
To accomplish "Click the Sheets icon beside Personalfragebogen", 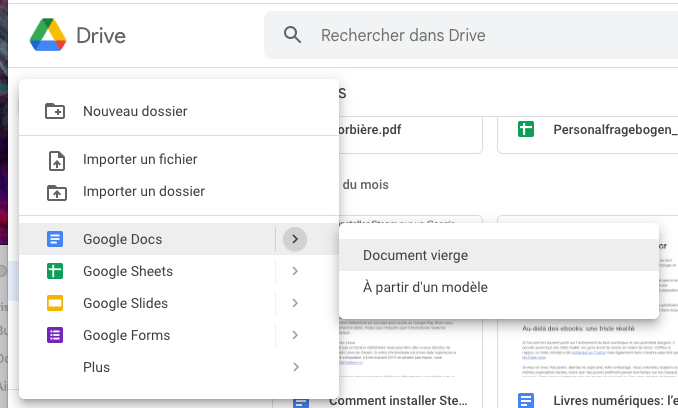I will (526, 129).
